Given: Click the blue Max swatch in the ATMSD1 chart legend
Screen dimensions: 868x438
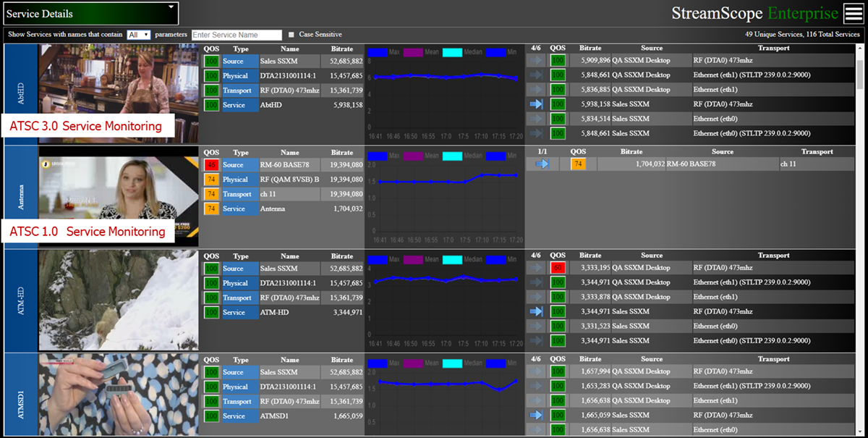Looking at the screenshot, I should coord(378,363).
